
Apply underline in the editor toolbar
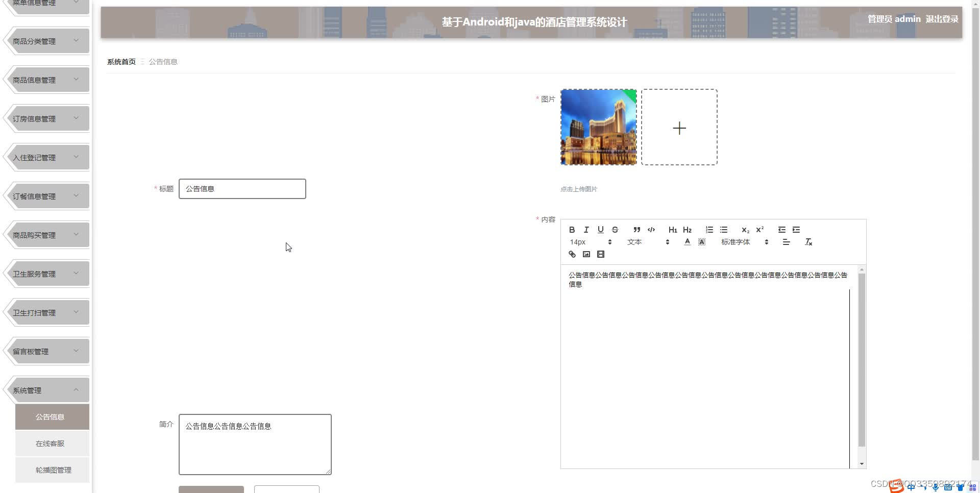tap(600, 230)
